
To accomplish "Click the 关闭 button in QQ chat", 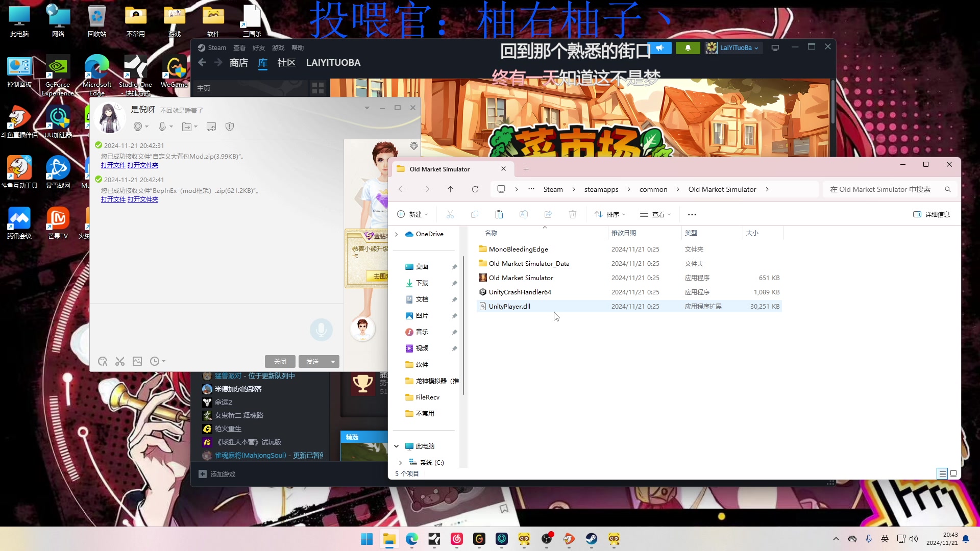I will point(280,362).
